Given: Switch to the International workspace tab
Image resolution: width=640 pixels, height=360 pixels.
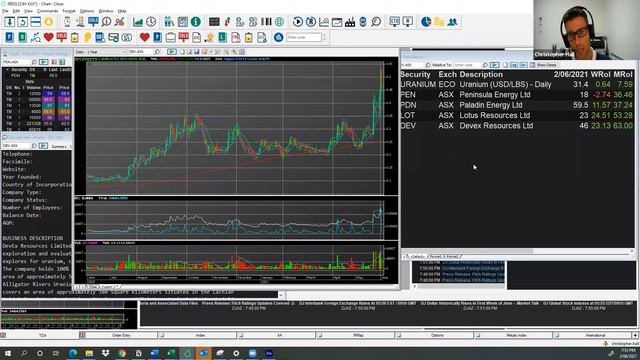Looking at the screenshot, I should click(x=593, y=335).
